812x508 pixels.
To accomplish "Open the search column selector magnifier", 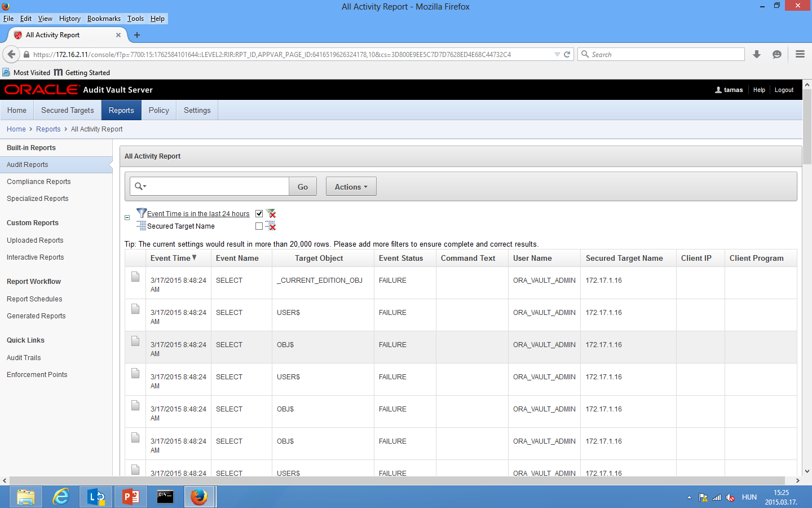I will point(140,186).
